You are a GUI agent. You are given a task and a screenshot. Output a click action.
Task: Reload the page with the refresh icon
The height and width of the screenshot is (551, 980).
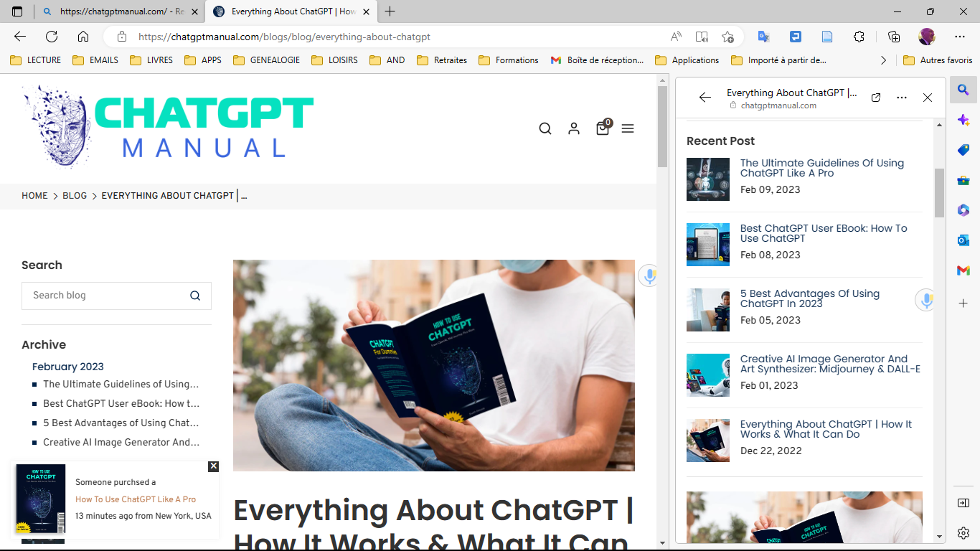point(52,37)
